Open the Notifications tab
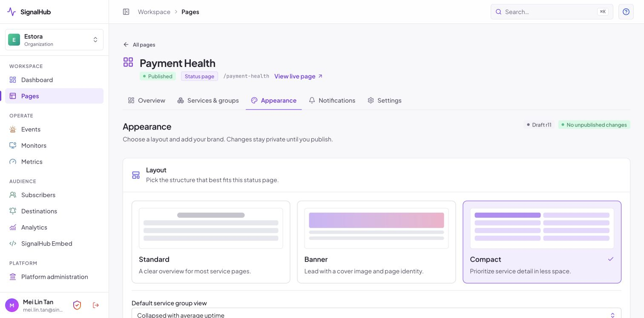 (332, 101)
